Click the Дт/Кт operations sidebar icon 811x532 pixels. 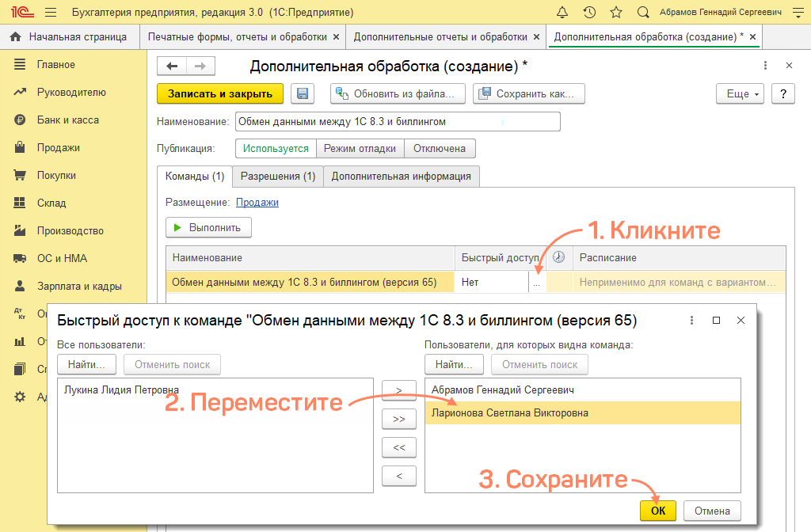[x=20, y=313]
